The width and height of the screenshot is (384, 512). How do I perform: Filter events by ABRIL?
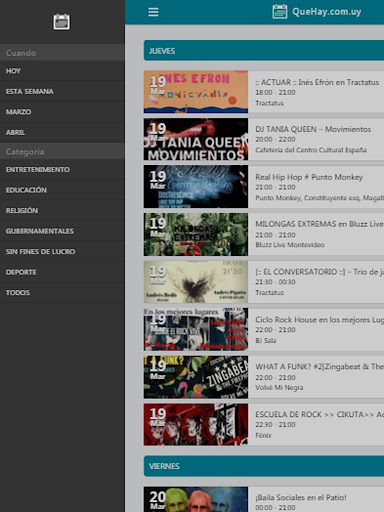pyautogui.click(x=62, y=132)
